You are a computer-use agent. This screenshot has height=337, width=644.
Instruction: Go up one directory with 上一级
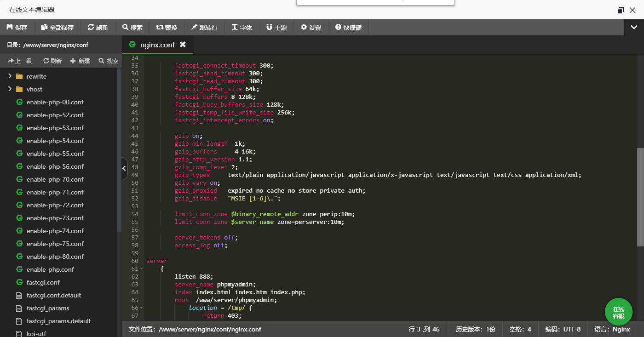20,61
